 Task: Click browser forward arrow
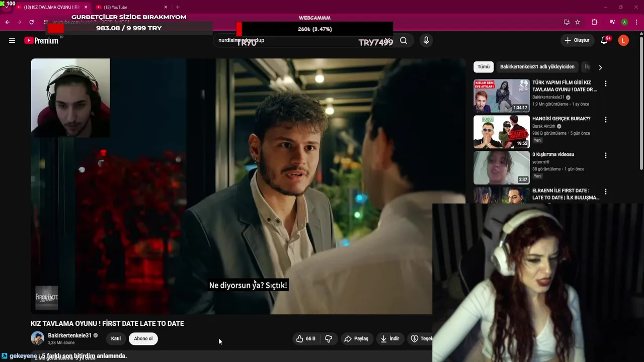tap(19, 22)
